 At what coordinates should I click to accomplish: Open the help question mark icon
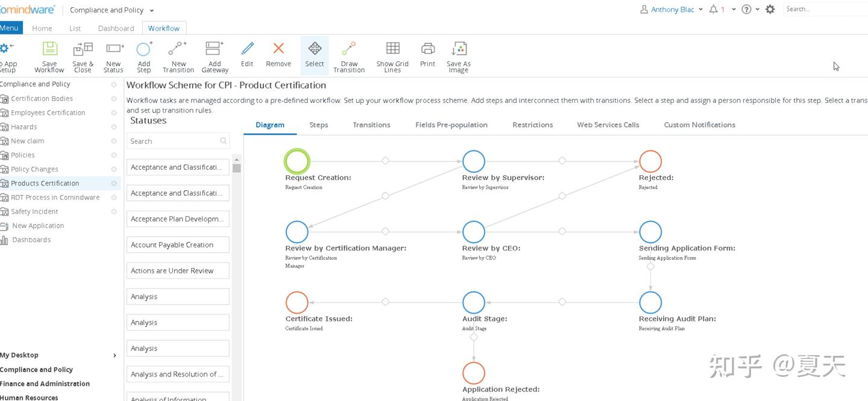click(747, 10)
